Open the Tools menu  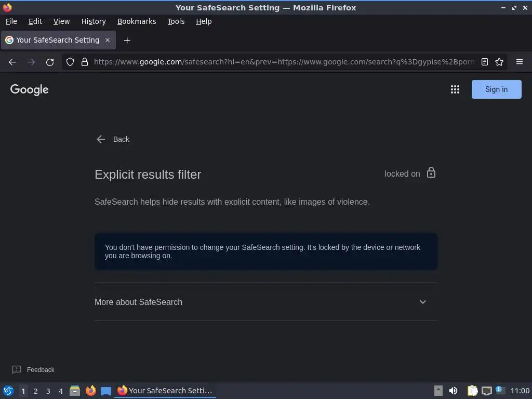(176, 21)
